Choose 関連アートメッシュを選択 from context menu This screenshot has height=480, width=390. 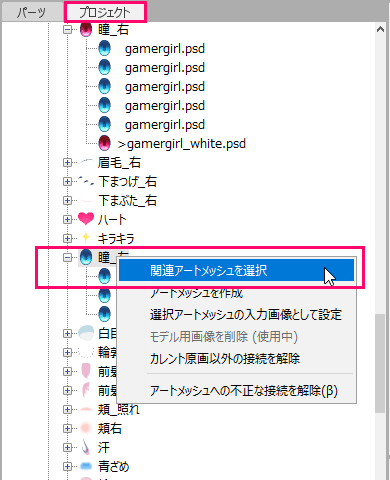click(x=236, y=270)
